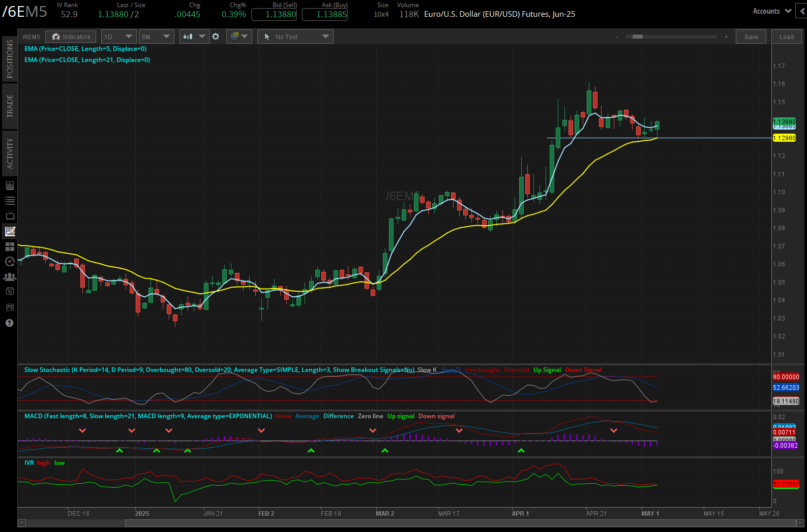The width and height of the screenshot is (807, 532).
Task: Open the TV media sidebar icon
Action: [x=10, y=215]
